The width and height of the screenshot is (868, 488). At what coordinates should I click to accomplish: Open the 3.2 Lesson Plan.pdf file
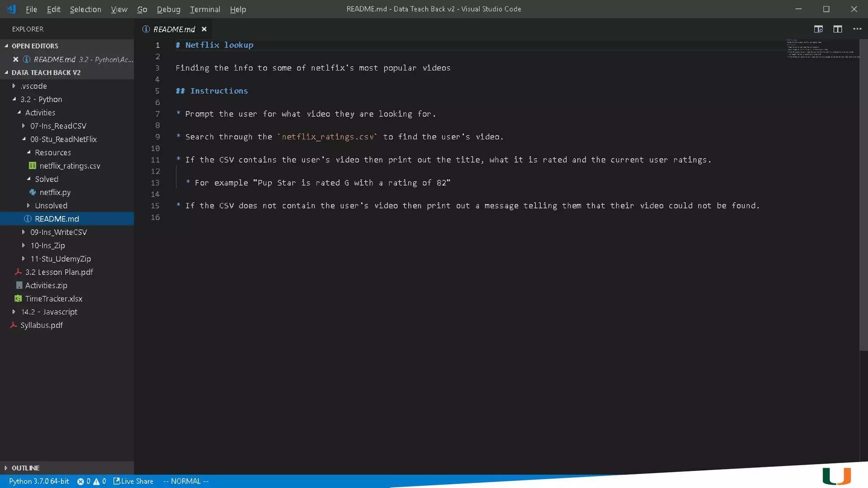pos(59,272)
